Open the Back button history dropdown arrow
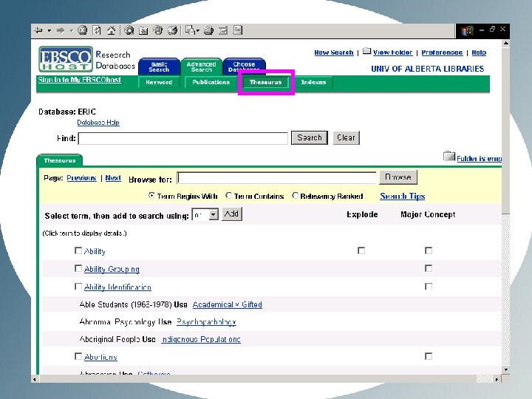Image resolution: width=532 pixels, height=399 pixels. (x=50, y=31)
